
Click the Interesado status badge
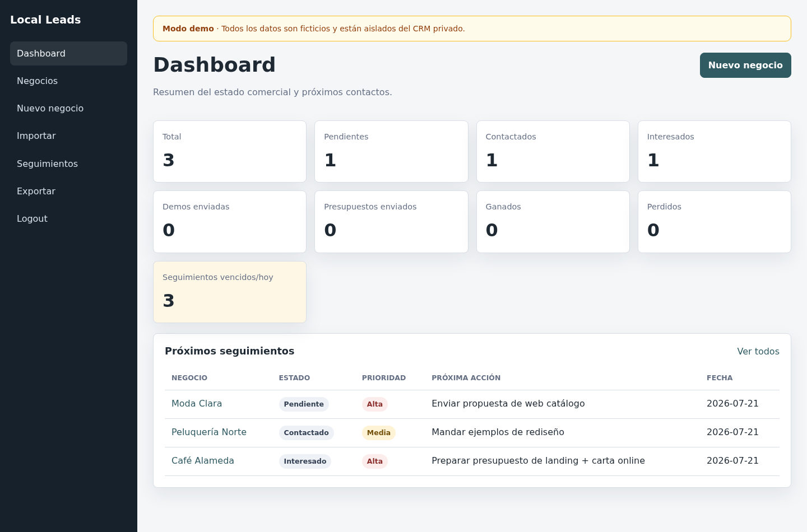[x=305, y=461]
